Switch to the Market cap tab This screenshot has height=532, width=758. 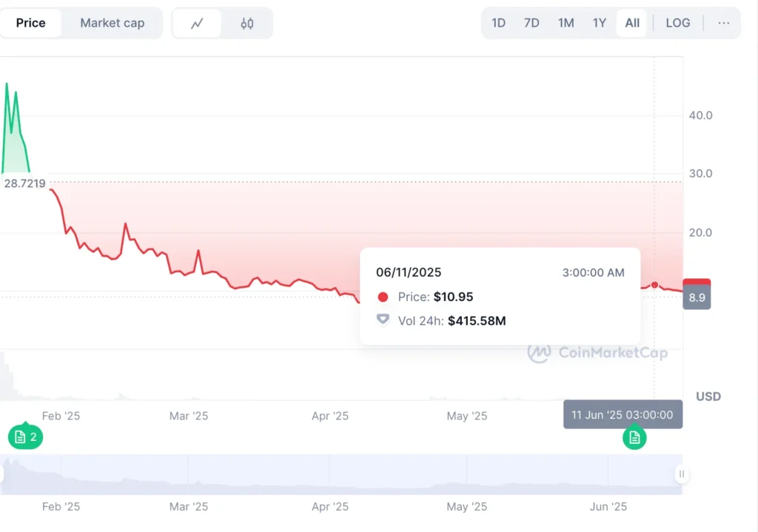pos(113,23)
